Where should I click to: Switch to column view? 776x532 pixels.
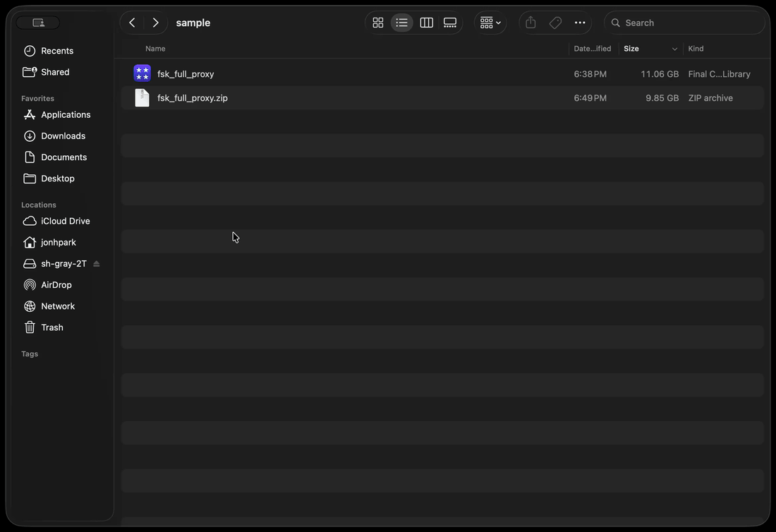coord(426,23)
